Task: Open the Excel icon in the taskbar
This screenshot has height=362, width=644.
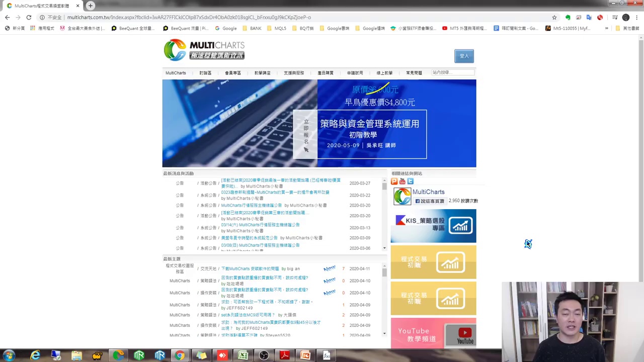Action: pyautogui.click(x=243, y=355)
